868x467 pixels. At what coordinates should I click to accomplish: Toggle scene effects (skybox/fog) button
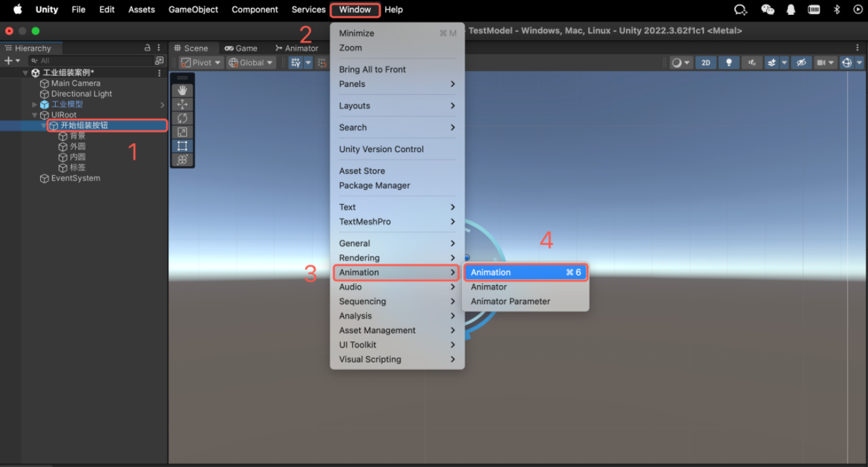(x=772, y=62)
